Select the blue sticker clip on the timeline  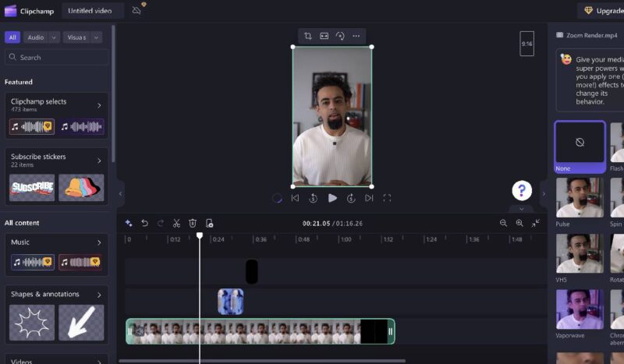click(x=230, y=302)
